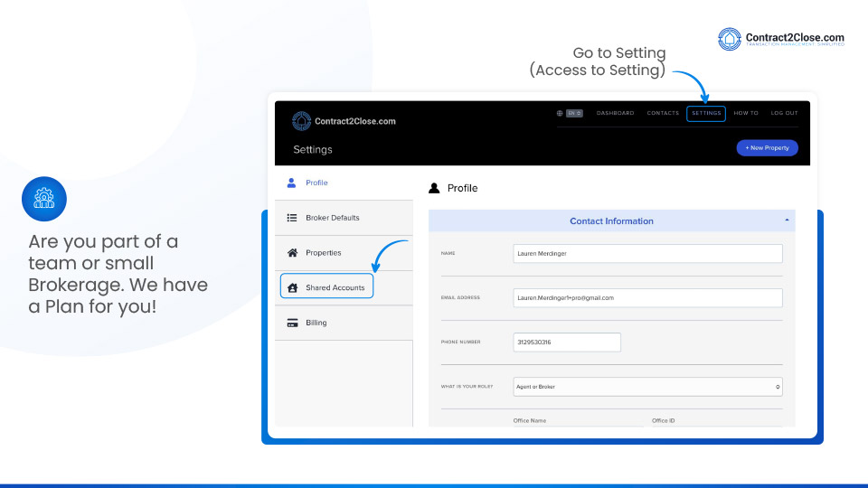
Task: Click the Shared Accounts icon
Action: click(292, 288)
